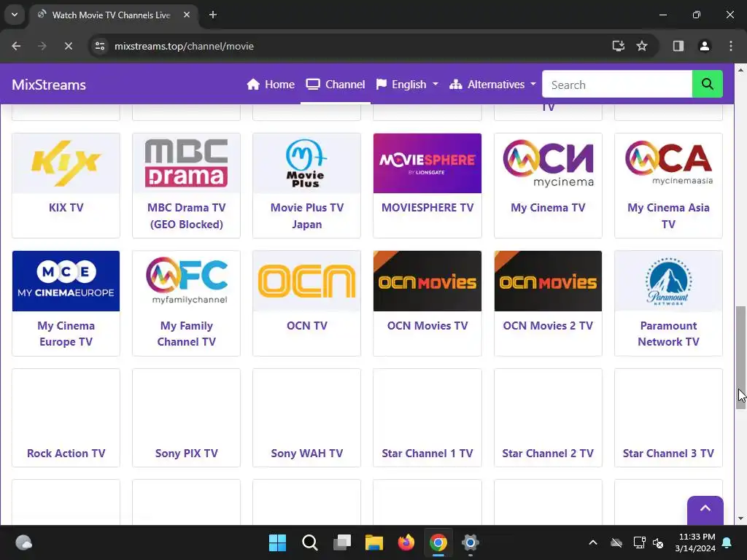This screenshot has height=560, width=747.
Task: Show hidden system tray icons
Action: click(593, 542)
